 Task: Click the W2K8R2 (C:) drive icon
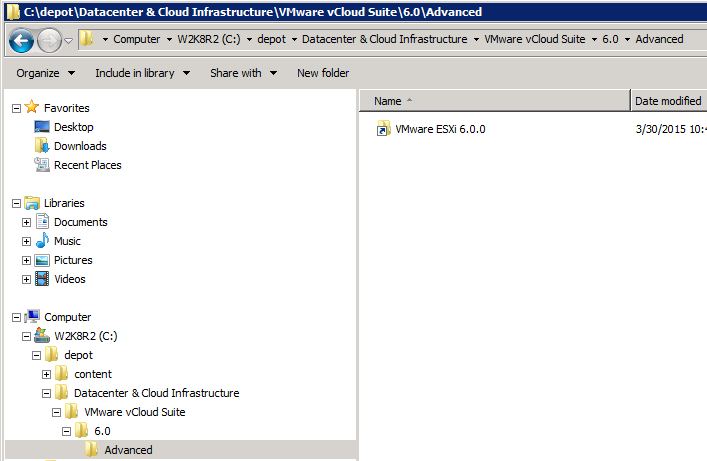point(42,336)
